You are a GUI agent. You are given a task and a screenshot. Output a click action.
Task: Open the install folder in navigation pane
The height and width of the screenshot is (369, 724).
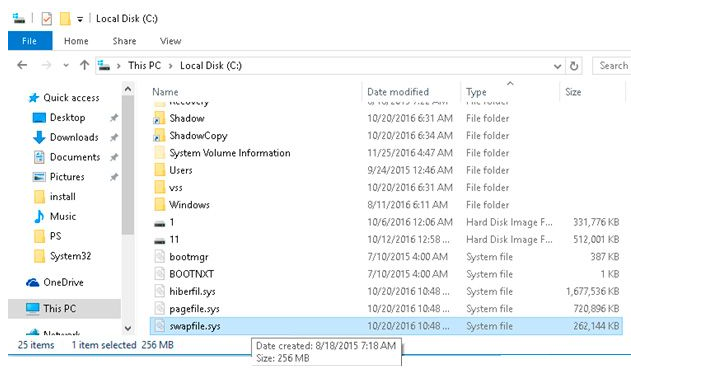62,197
